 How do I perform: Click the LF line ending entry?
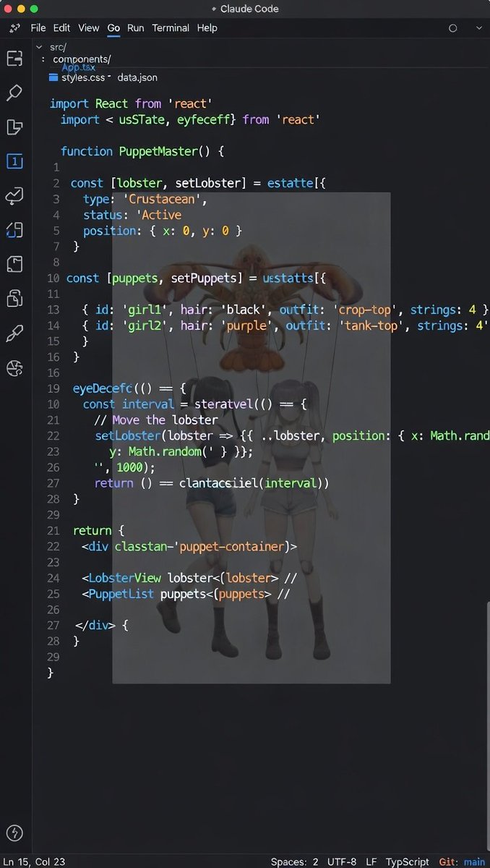[371, 862]
